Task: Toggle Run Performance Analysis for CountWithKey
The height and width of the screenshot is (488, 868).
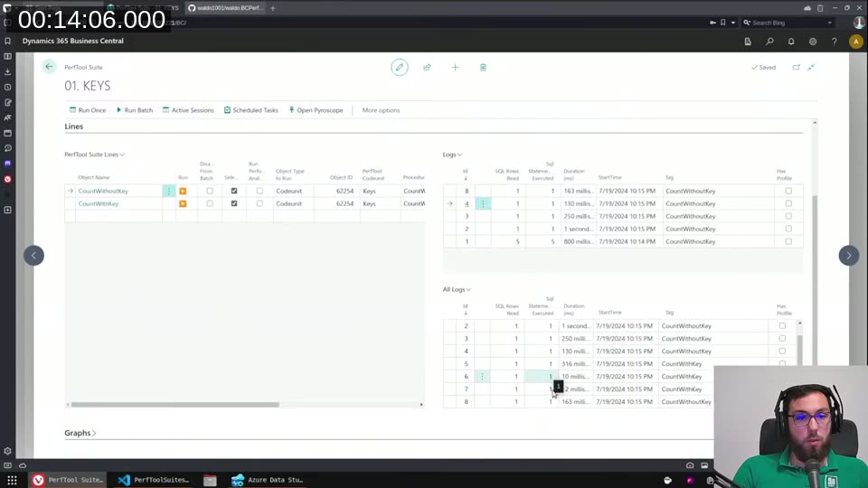Action: (x=259, y=203)
